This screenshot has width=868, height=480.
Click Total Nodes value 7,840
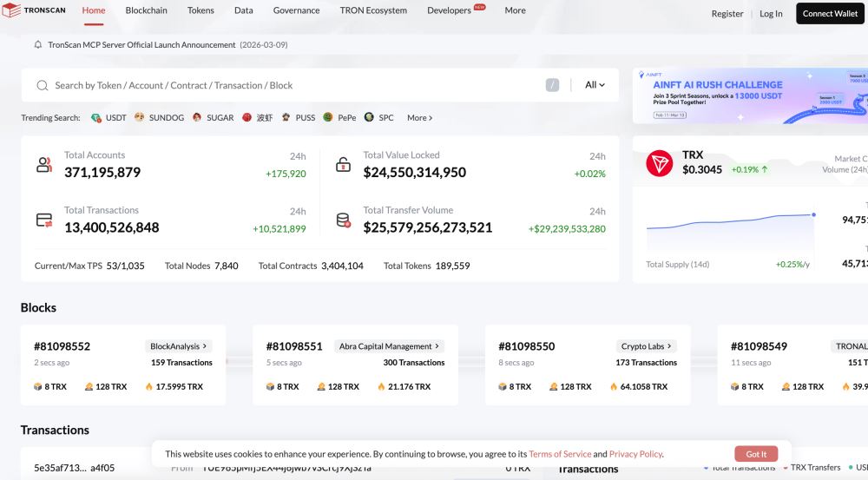pyautogui.click(x=227, y=266)
